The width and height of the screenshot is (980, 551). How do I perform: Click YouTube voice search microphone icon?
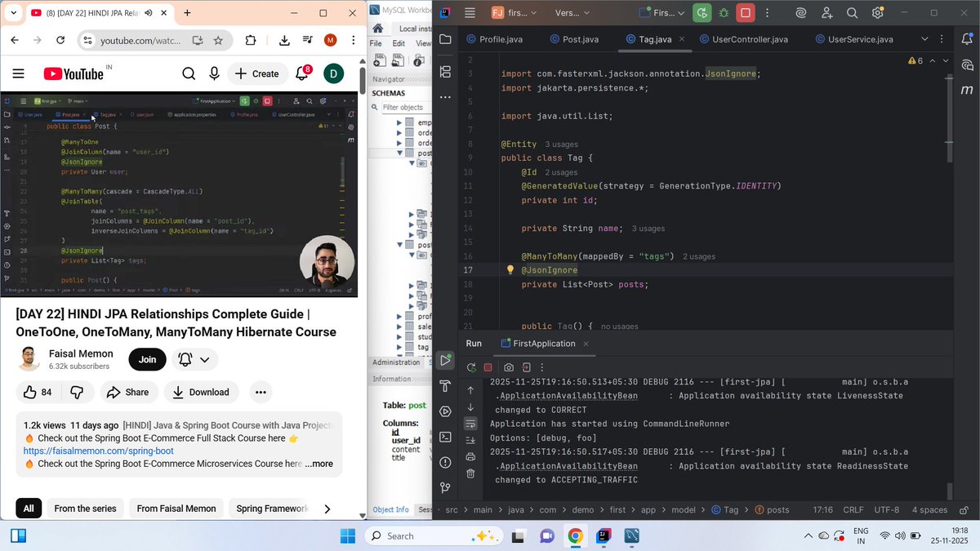tap(214, 73)
